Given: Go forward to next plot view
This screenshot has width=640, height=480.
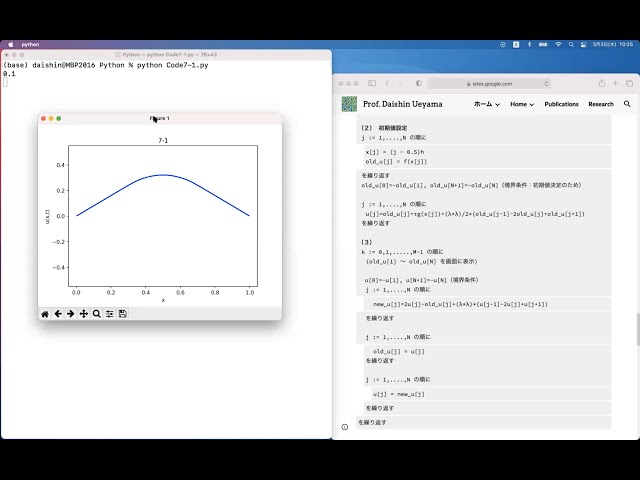Looking at the screenshot, I should pyautogui.click(x=71, y=314).
